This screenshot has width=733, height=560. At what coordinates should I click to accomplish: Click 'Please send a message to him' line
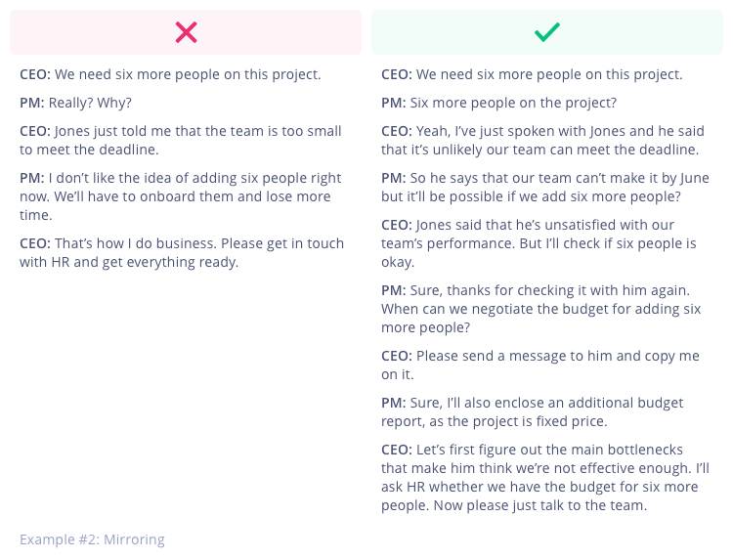(539, 365)
